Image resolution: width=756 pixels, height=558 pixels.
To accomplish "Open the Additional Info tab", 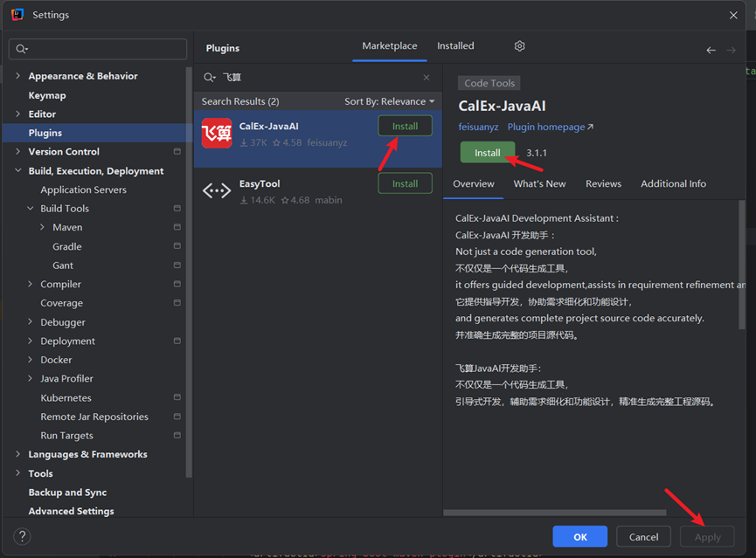I will point(673,183).
